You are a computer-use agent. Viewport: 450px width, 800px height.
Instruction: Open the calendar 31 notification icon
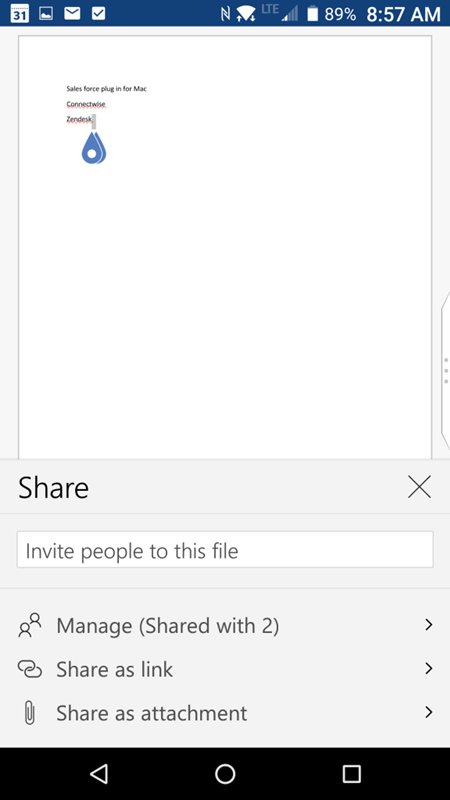(x=19, y=13)
